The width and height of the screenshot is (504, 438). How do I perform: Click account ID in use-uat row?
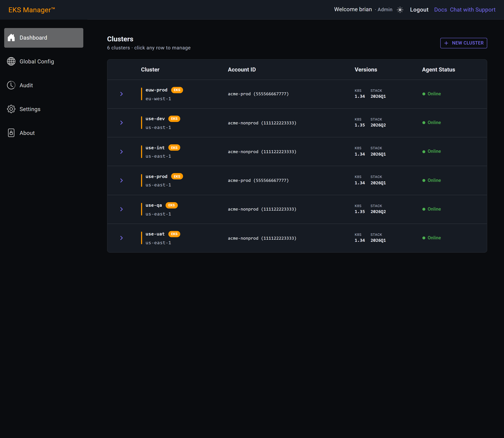pyautogui.click(x=262, y=238)
